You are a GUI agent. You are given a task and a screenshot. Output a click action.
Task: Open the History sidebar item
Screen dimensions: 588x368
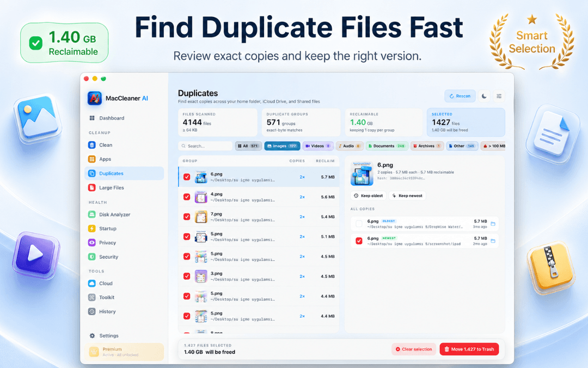click(102, 312)
